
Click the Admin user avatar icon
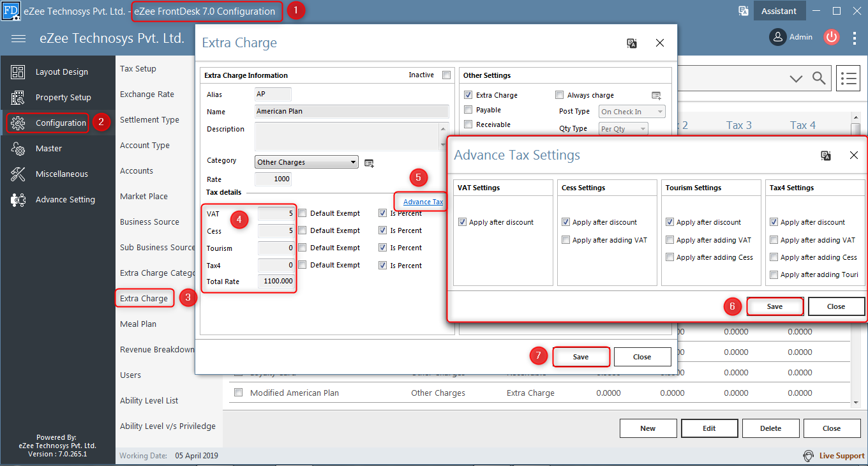(x=777, y=37)
